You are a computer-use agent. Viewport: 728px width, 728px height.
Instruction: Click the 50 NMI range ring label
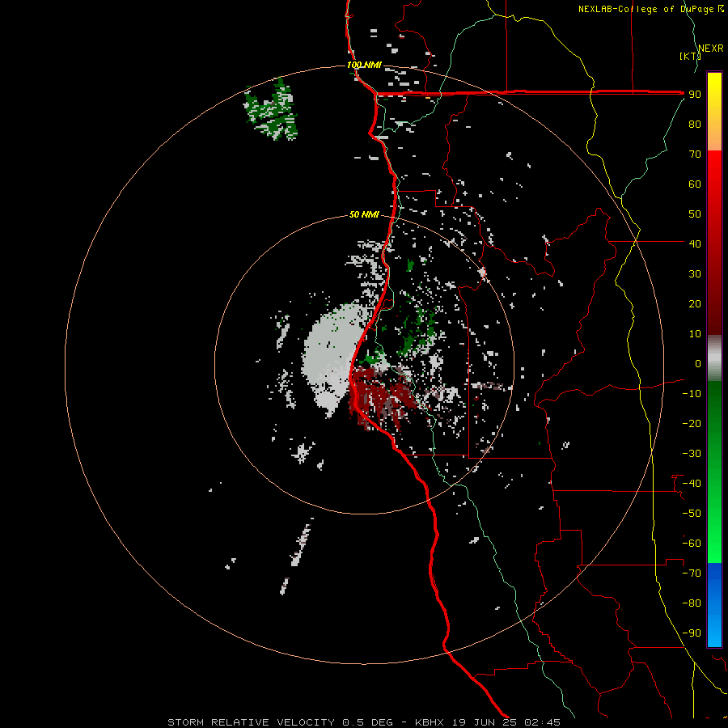point(364,214)
